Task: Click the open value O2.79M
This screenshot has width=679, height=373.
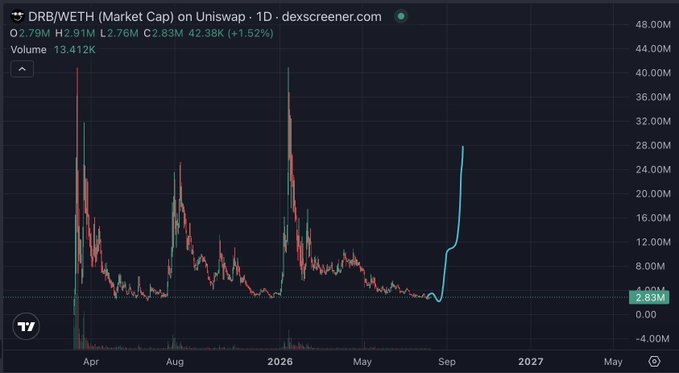Action: coord(30,33)
